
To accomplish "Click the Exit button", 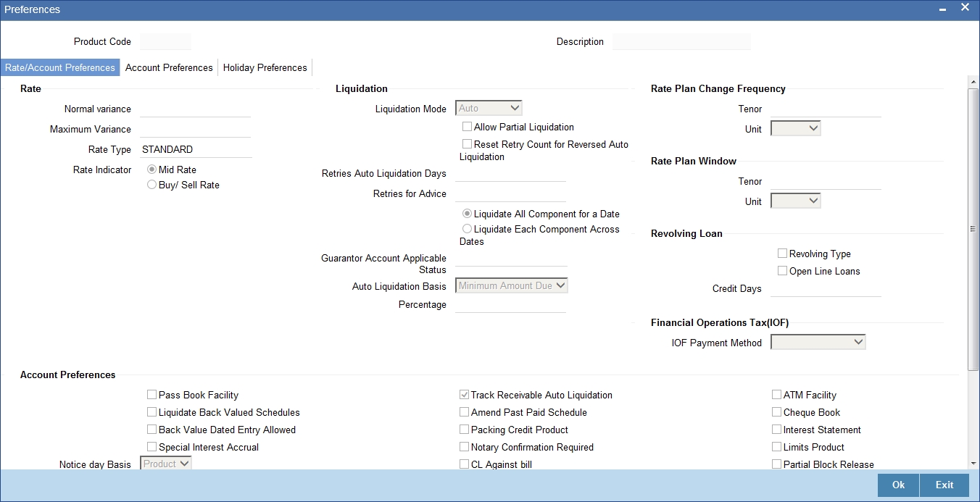I will (944, 485).
